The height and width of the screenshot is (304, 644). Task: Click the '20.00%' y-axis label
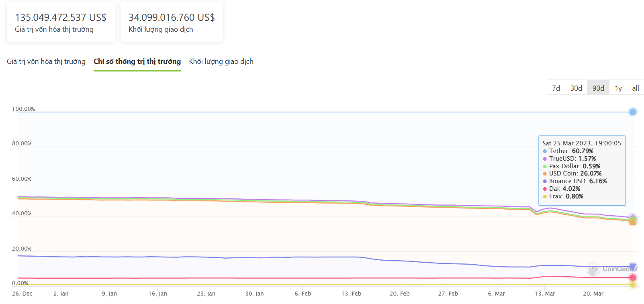pos(22,249)
